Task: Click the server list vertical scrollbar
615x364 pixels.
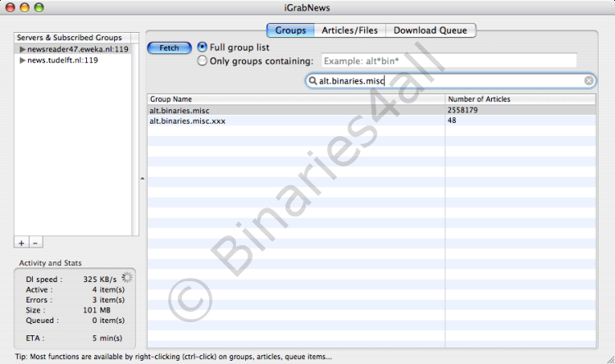Action: coord(135,139)
